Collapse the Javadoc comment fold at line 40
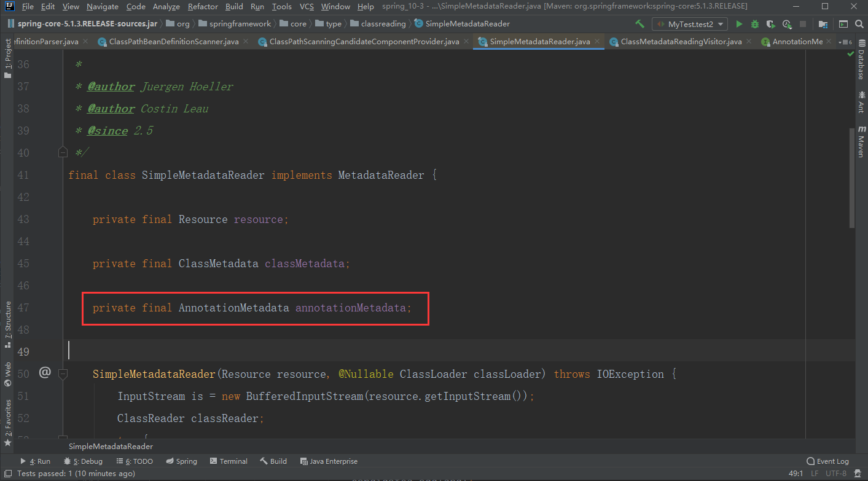 tap(63, 152)
